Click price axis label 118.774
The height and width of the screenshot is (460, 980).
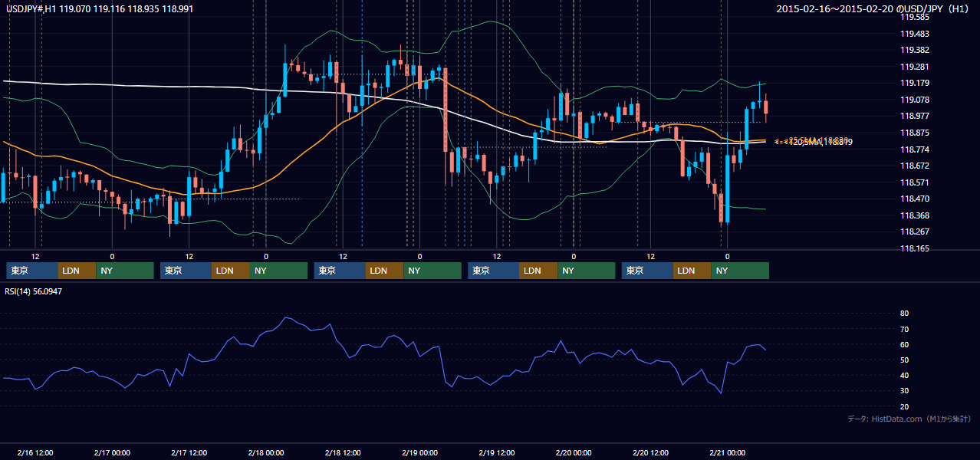(916, 149)
